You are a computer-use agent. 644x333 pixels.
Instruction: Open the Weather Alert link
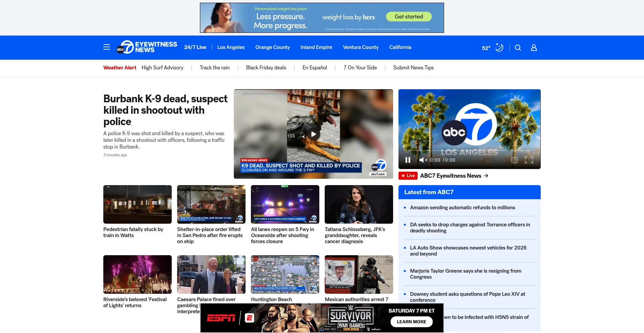tap(119, 68)
